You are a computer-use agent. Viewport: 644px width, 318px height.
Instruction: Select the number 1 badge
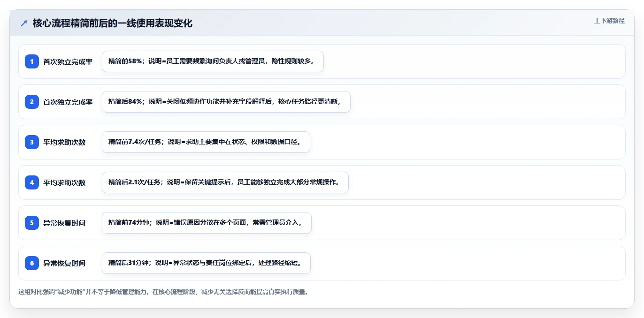[x=32, y=61]
